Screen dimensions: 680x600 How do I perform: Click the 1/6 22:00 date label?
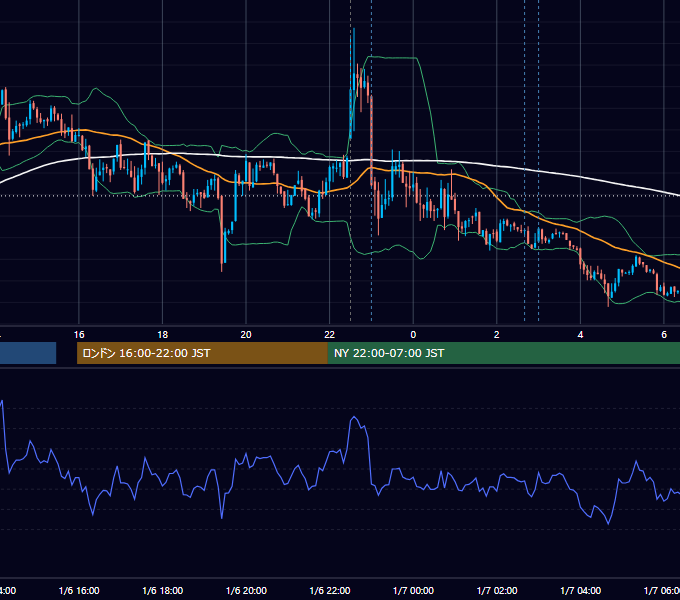pyautogui.click(x=330, y=590)
